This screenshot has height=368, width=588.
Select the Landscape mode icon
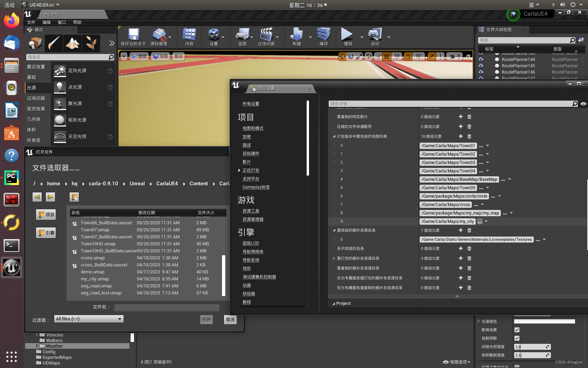(72, 43)
